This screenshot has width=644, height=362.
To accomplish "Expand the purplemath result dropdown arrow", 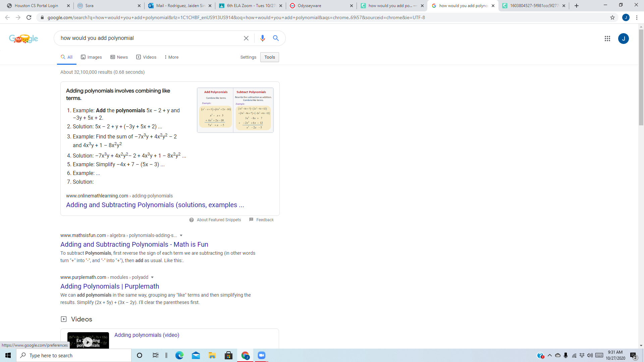I will click(x=152, y=278).
